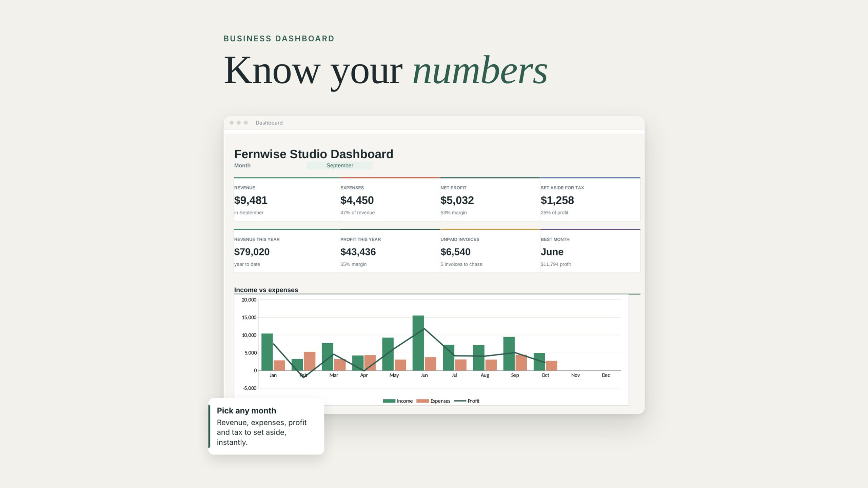Click the 'Pick any month' callout heading

pos(246,411)
